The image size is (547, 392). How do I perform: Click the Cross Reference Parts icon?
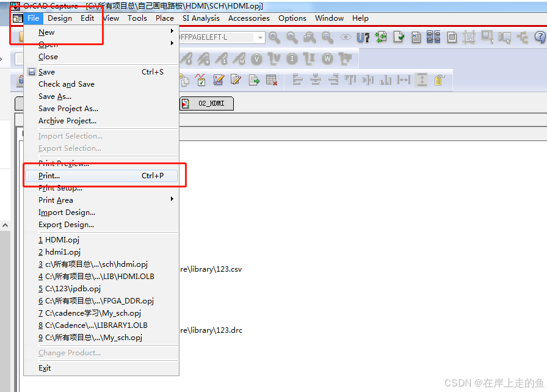tap(433, 37)
